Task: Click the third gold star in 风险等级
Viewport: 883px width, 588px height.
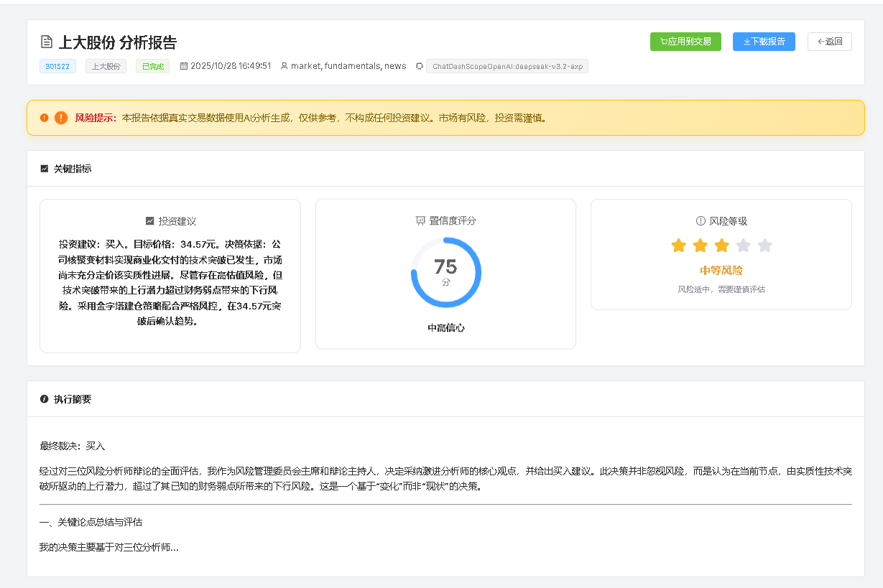Action: [721, 246]
